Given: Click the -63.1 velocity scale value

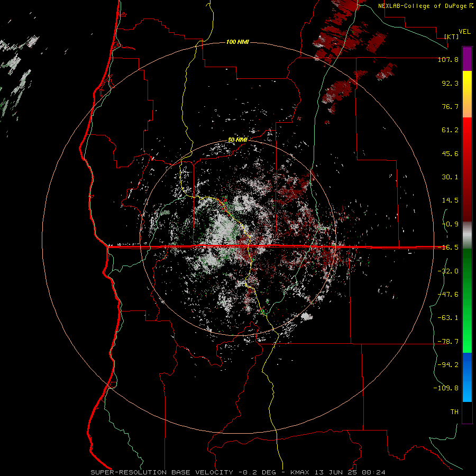Looking at the screenshot, I should [448, 318].
